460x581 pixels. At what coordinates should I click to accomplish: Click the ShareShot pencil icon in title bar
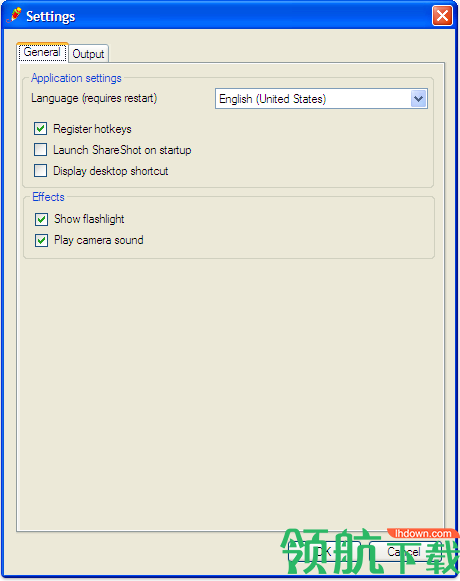pyautogui.click(x=14, y=15)
